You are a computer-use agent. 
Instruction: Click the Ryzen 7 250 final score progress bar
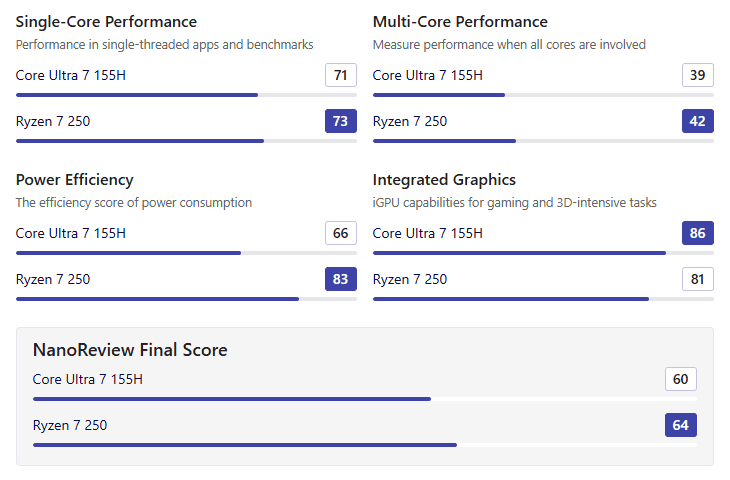245,444
